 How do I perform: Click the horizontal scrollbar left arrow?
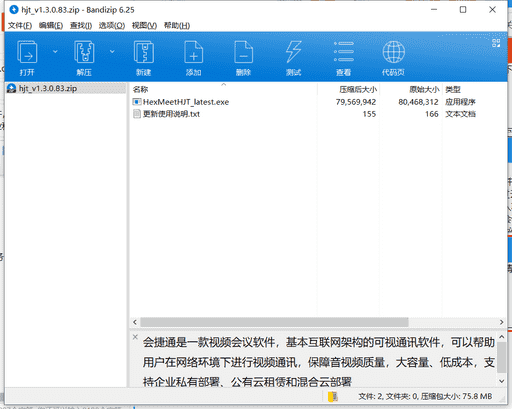pyautogui.click(x=135, y=322)
